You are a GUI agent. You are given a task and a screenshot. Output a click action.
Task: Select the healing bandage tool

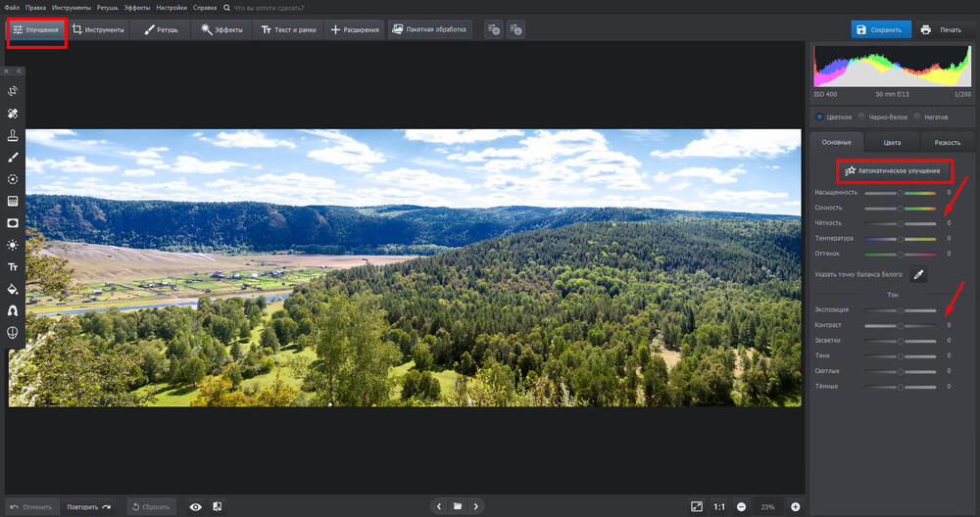[x=13, y=114]
